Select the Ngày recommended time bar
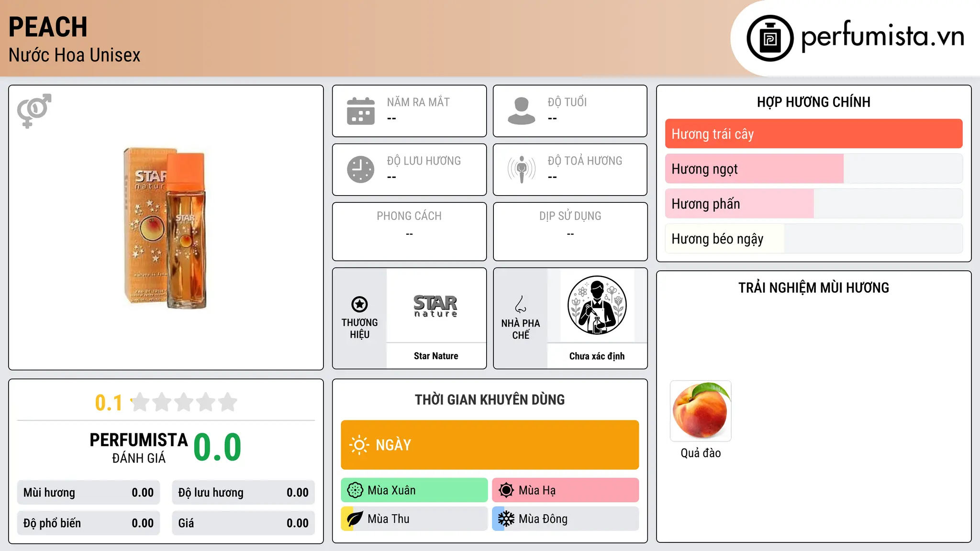 [x=490, y=445]
